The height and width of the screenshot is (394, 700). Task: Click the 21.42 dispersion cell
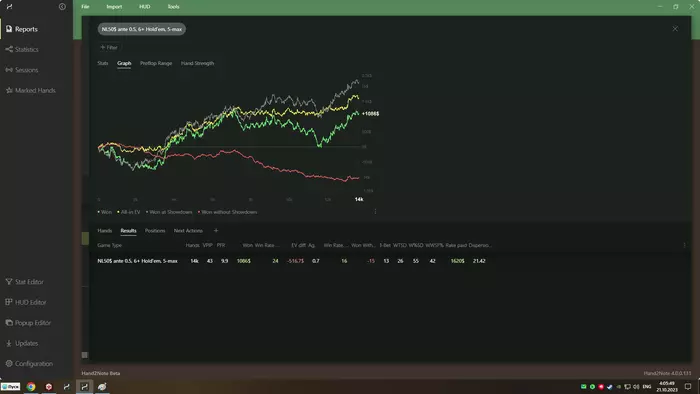point(479,261)
